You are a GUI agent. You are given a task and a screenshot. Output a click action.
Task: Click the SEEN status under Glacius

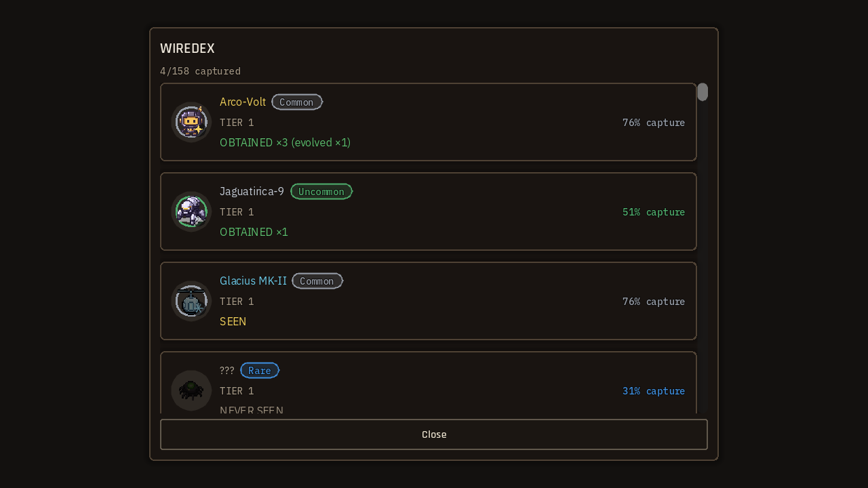point(233,321)
